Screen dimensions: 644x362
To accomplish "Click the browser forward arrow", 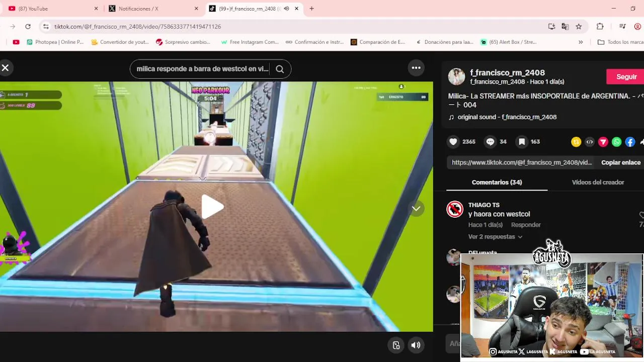I will [x=13, y=27].
